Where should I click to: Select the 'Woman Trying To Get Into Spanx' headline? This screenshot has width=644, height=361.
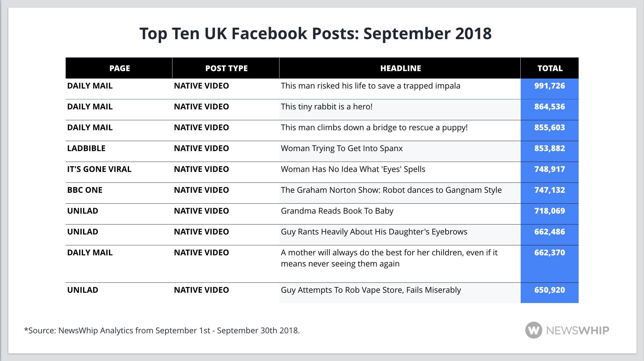pyautogui.click(x=341, y=148)
